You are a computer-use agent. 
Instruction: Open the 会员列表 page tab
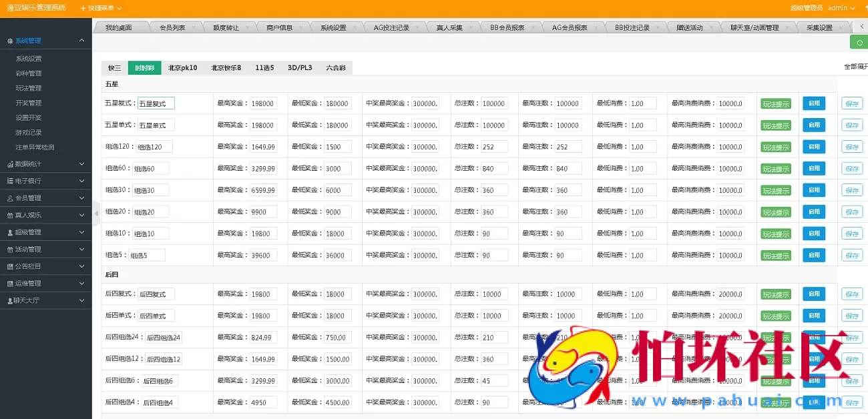pyautogui.click(x=172, y=27)
